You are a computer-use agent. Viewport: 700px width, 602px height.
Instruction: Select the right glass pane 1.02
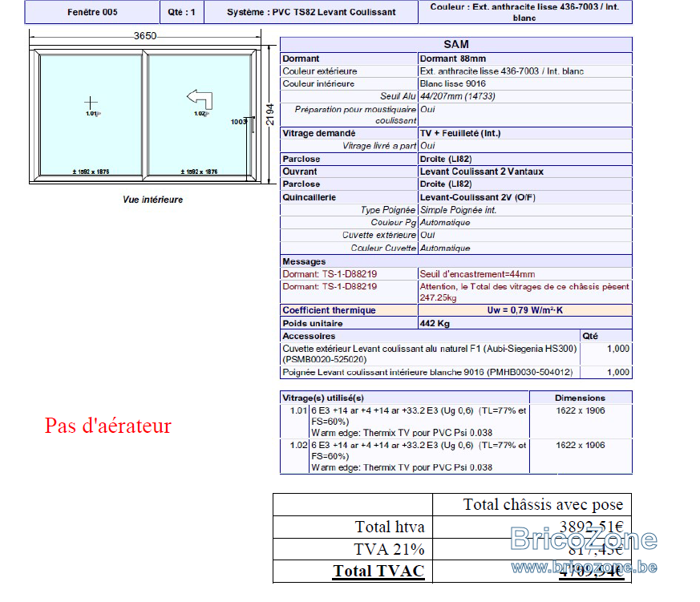199,115
